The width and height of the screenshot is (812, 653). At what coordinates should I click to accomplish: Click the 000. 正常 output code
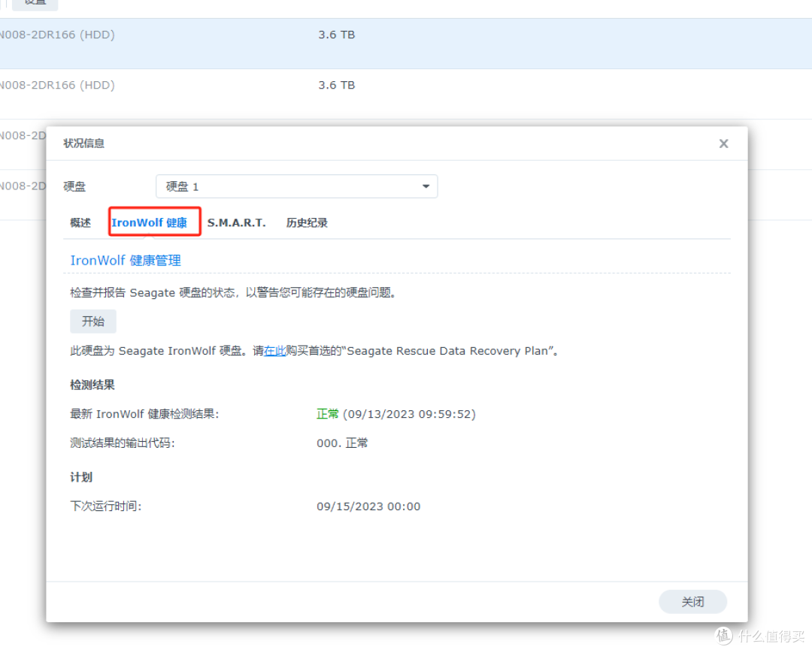(x=342, y=443)
